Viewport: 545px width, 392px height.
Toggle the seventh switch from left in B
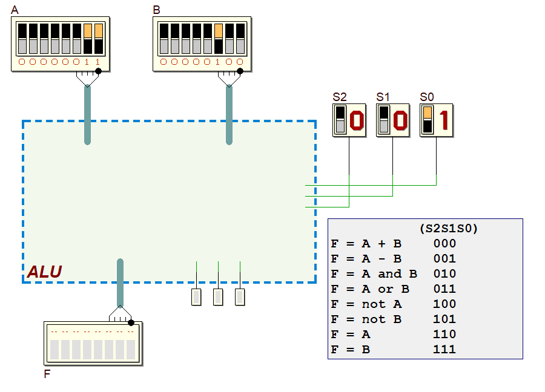click(x=230, y=39)
